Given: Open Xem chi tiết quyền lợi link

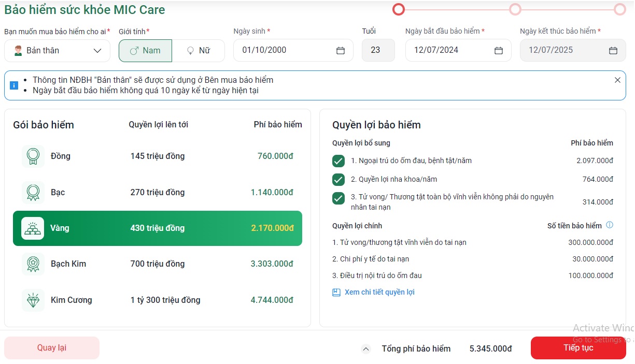Looking at the screenshot, I should pyautogui.click(x=379, y=293).
